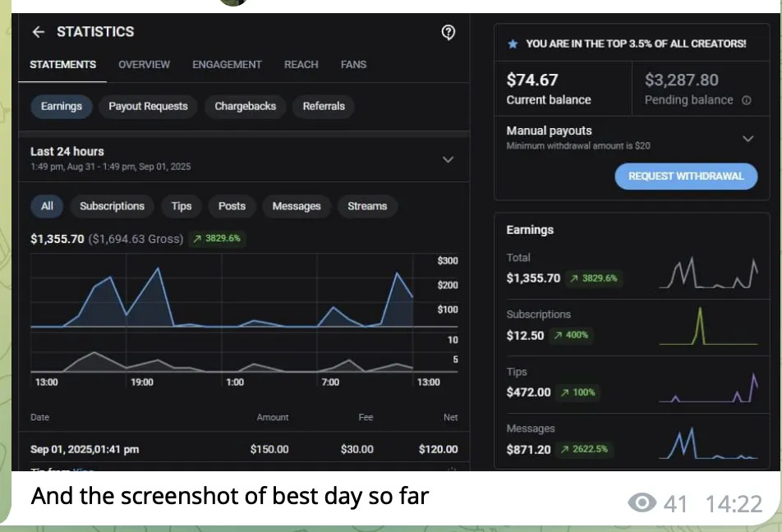Expand the Last 24 hours period dropdown

448,159
